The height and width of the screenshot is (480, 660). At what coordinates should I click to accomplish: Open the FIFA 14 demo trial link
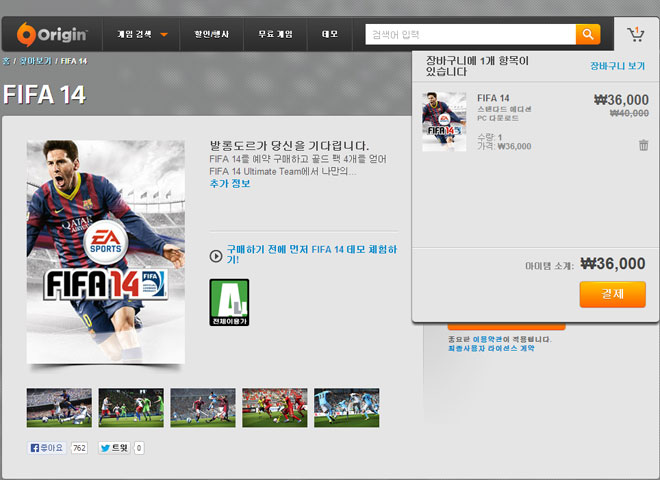(312, 254)
